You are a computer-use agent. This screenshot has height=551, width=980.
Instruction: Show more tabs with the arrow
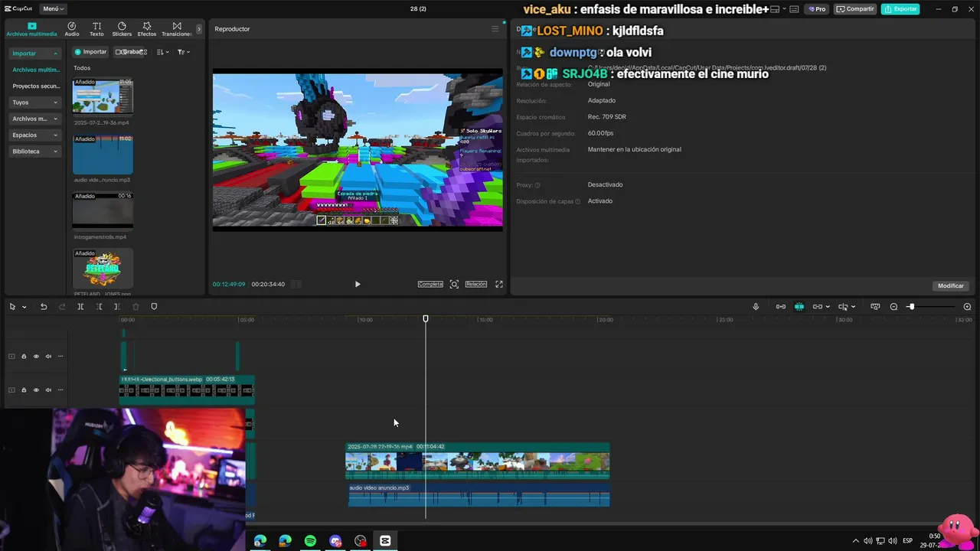coord(199,29)
